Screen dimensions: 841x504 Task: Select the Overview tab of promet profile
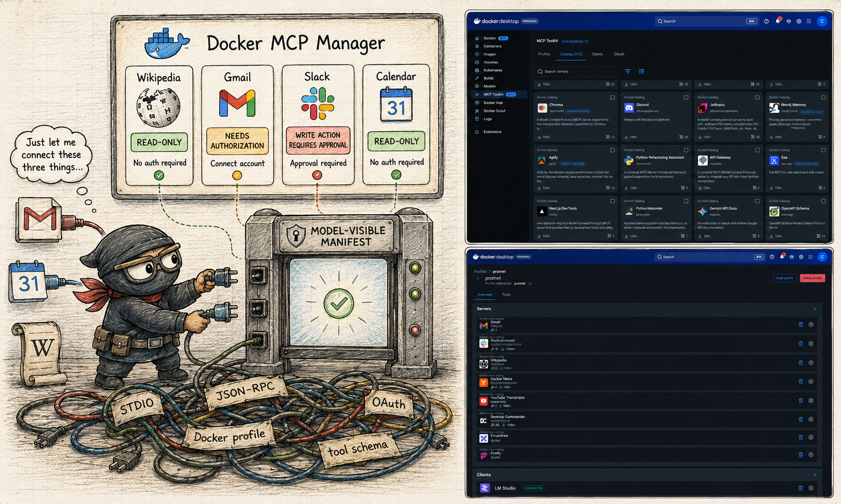pyautogui.click(x=485, y=295)
